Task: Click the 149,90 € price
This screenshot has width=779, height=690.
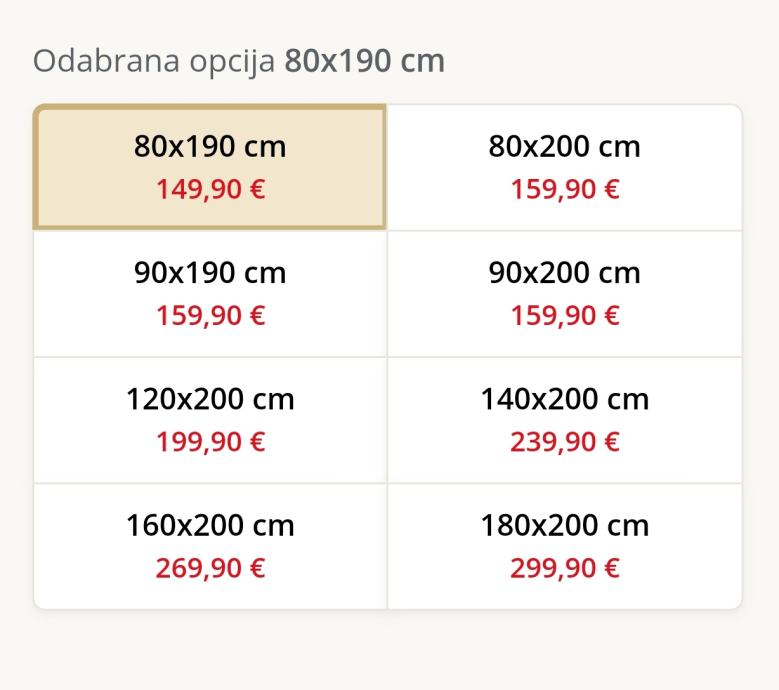Action: coord(210,189)
